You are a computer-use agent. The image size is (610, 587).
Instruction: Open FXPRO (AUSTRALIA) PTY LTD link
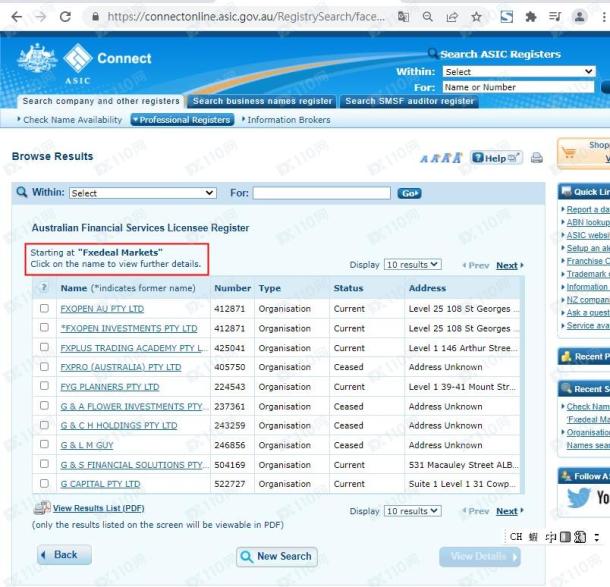click(x=121, y=367)
